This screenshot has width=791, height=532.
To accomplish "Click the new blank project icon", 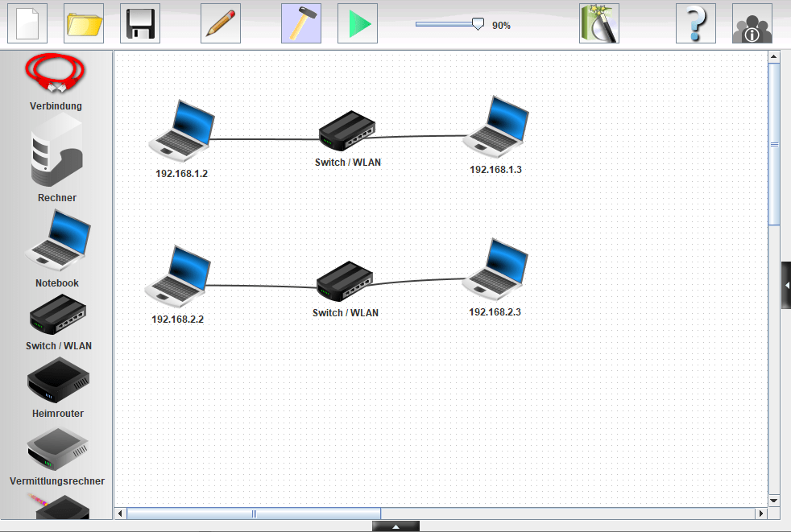I will click(x=27, y=23).
